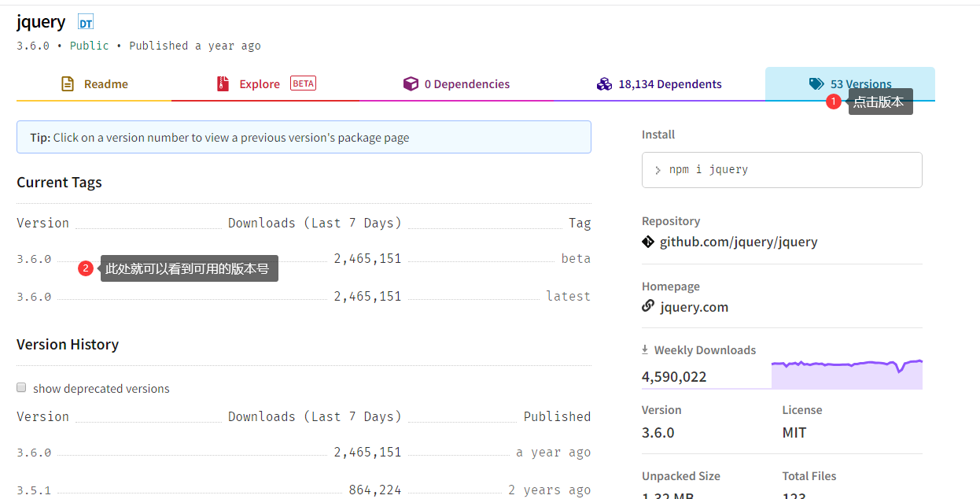980x499 pixels.
Task: Click the DT TypeScript definitions badge
Action: pos(86,23)
